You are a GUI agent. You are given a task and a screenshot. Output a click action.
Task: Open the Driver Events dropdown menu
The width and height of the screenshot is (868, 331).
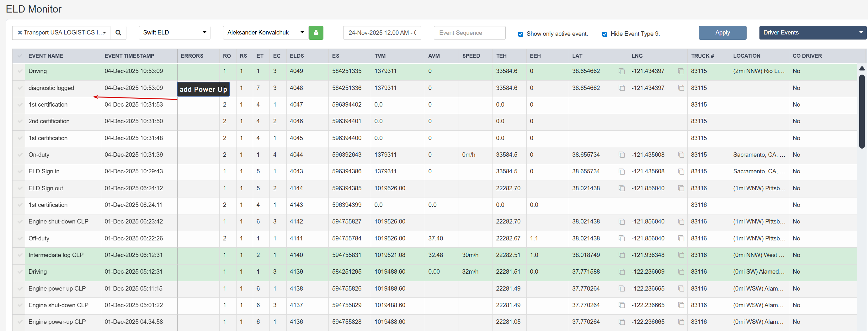812,33
